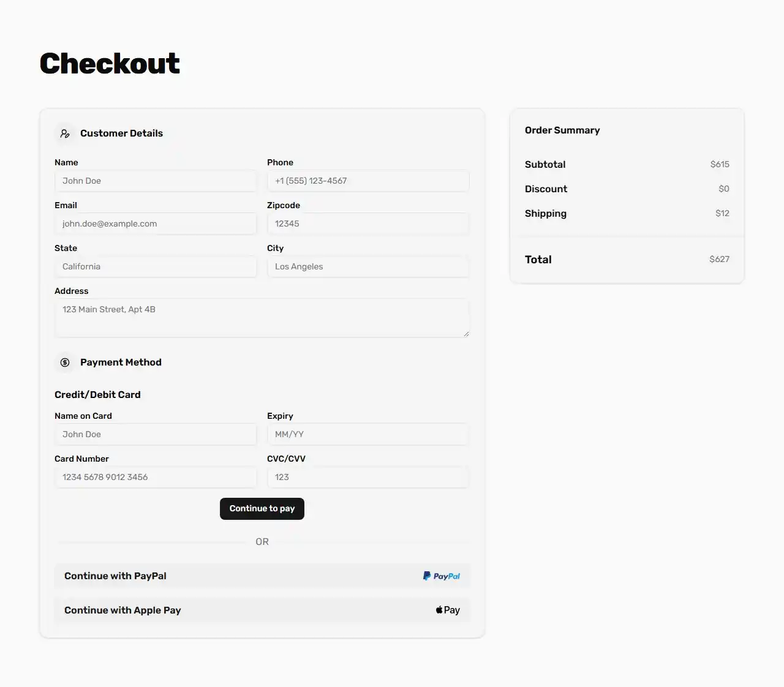Click the Checkout page heading

(x=109, y=62)
